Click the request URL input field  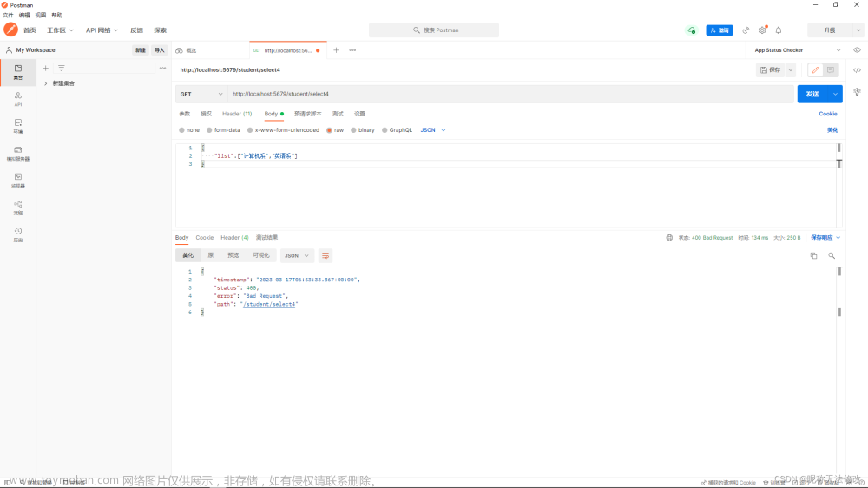(511, 94)
